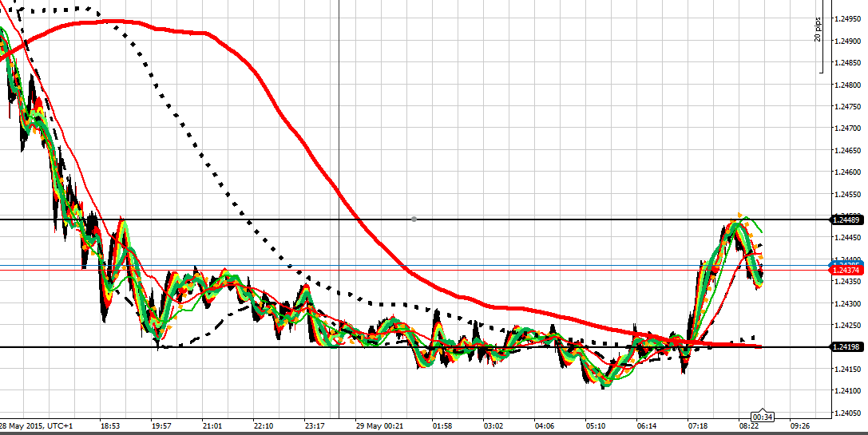868x435 pixels.
Task: Click the 07:18 time axis label
Action: 698,426
